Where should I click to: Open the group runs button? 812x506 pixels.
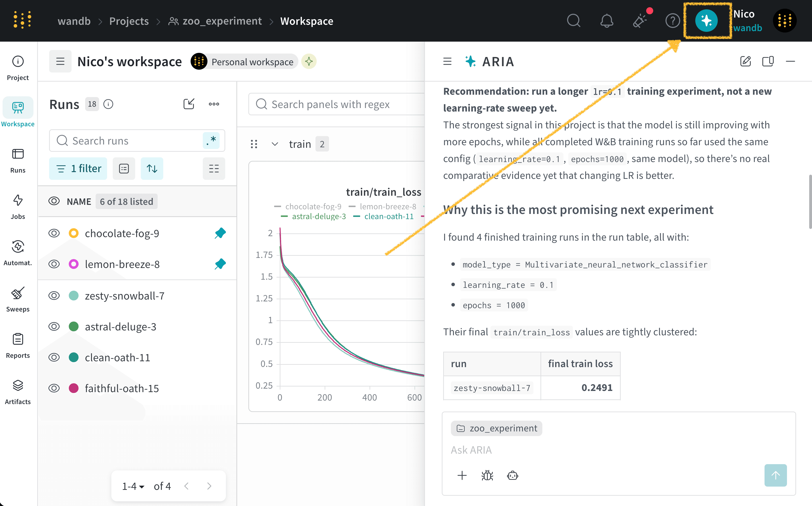124,168
